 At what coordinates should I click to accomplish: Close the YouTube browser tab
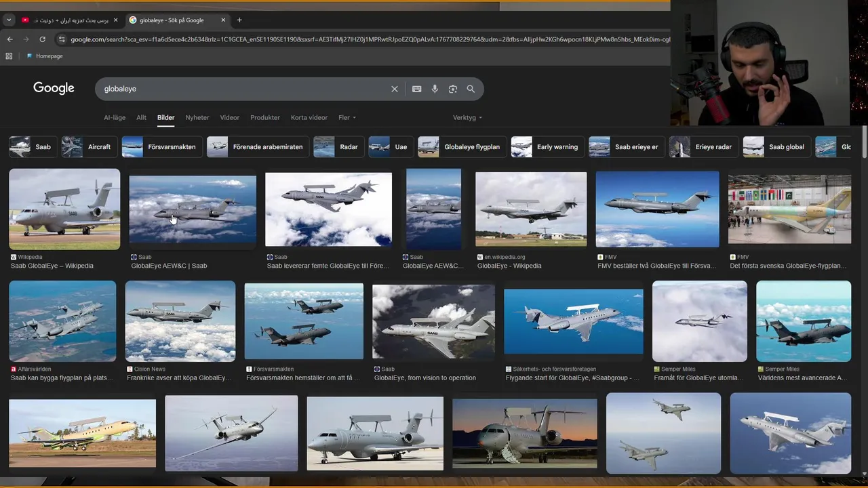tap(115, 20)
